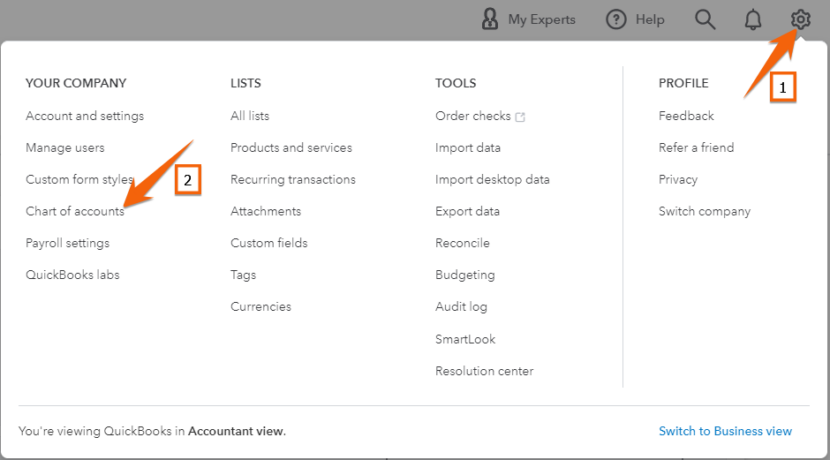
Task: Select All lists
Action: pos(250,116)
